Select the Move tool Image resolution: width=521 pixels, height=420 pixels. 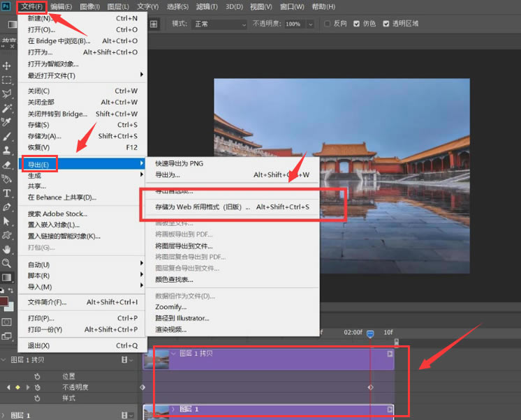7,66
